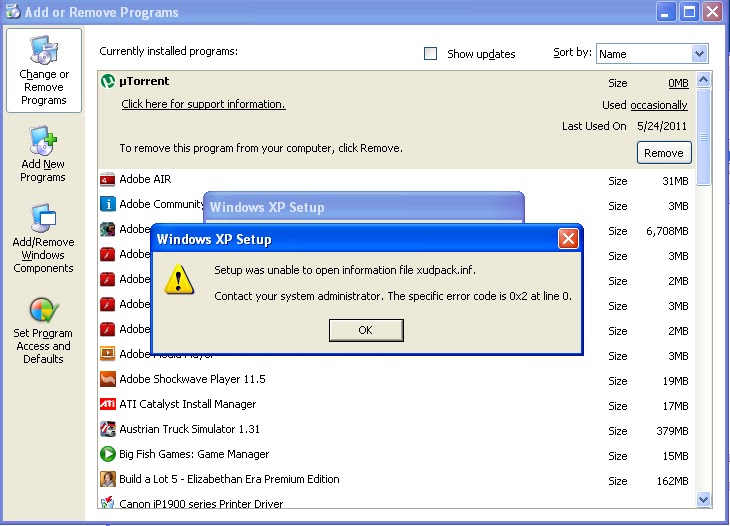Click the Austrian Truck Simulator icon
The image size is (730, 526).
coord(108,429)
